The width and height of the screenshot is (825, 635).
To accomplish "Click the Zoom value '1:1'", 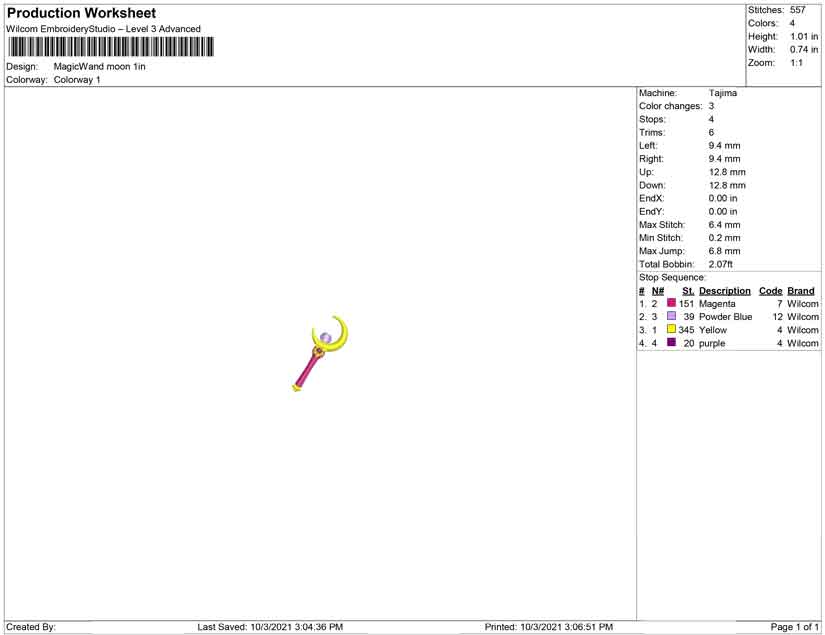I will tap(797, 63).
